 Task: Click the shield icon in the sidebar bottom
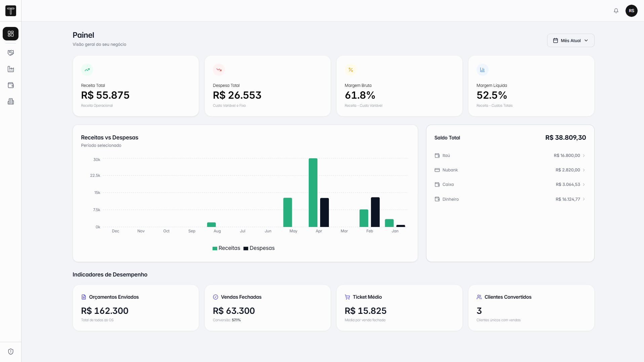pos(11,352)
